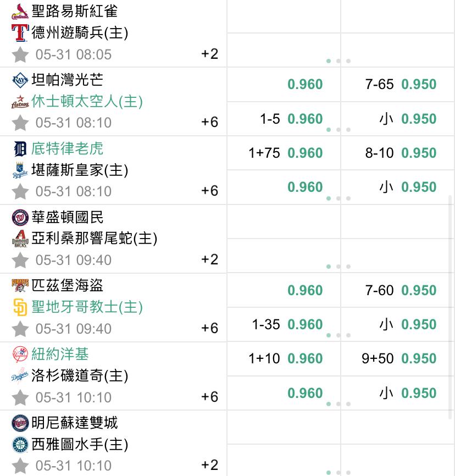Click the Texas Rangers T logo
455x476 pixels.
click(x=20, y=33)
